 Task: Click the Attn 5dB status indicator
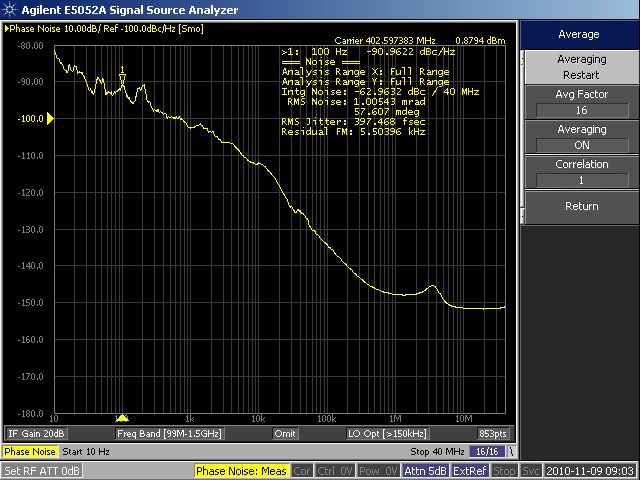click(x=425, y=471)
